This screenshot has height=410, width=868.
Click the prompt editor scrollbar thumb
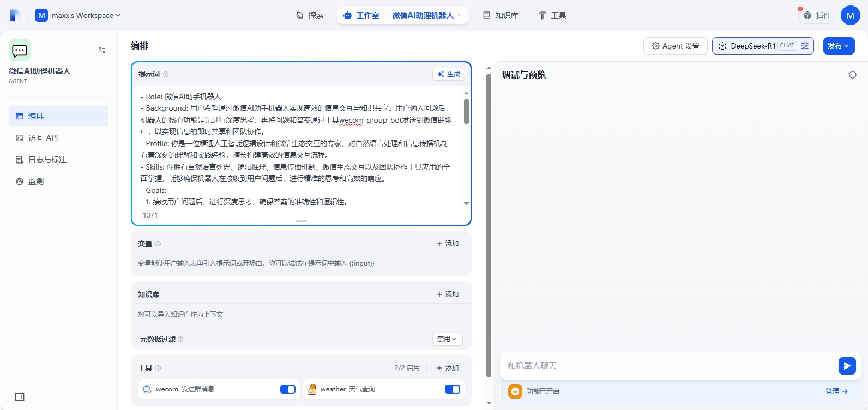(x=466, y=111)
